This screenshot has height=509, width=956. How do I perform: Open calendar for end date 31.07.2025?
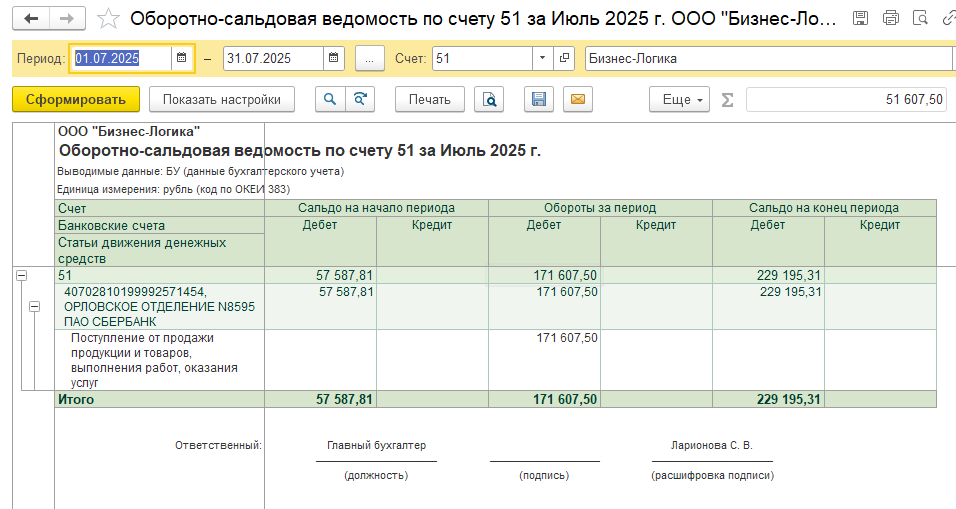(x=334, y=58)
